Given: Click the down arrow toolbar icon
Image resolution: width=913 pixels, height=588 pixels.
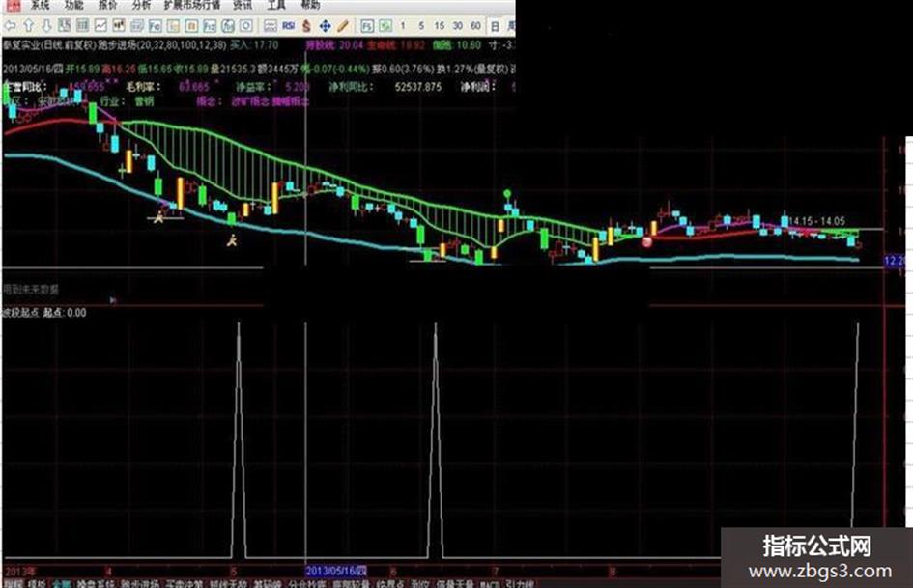Looking at the screenshot, I should click(x=47, y=26).
